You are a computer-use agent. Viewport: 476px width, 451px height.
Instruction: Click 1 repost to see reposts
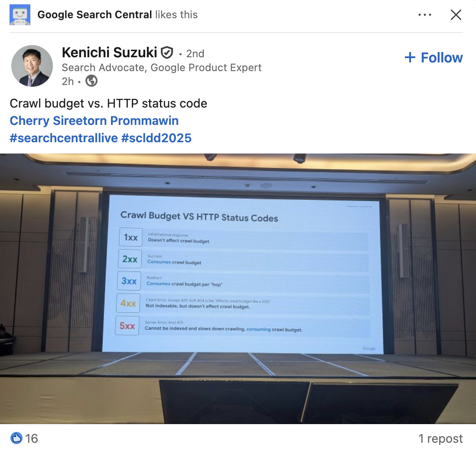coord(441,438)
